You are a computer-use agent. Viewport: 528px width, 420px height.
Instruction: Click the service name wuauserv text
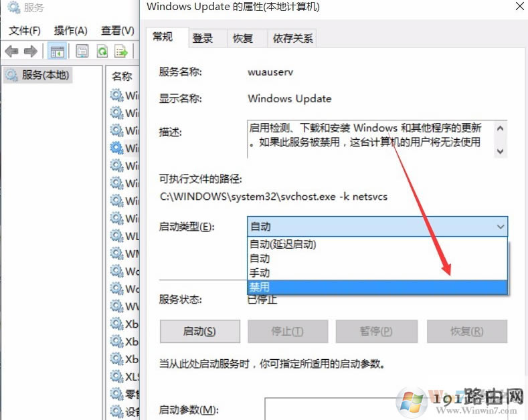pos(270,72)
